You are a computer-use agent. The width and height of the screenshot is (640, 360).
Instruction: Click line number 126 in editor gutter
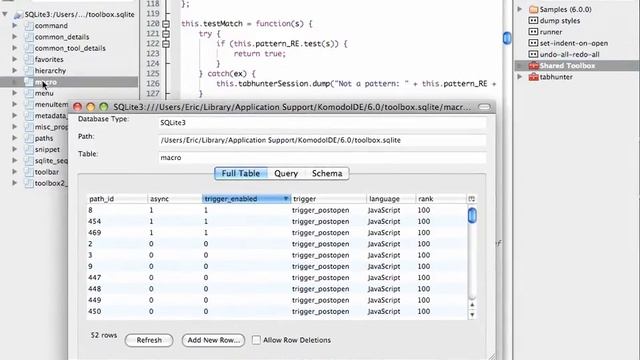tap(153, 84)
